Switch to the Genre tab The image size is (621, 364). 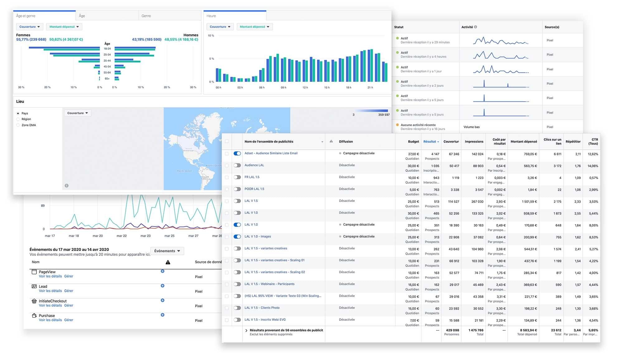point(146,16)
